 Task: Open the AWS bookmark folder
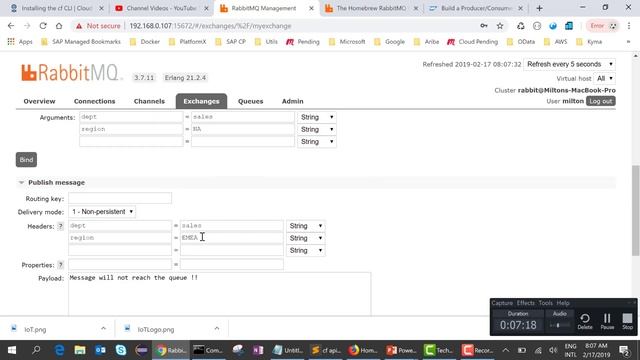click(x=556, y=42)
